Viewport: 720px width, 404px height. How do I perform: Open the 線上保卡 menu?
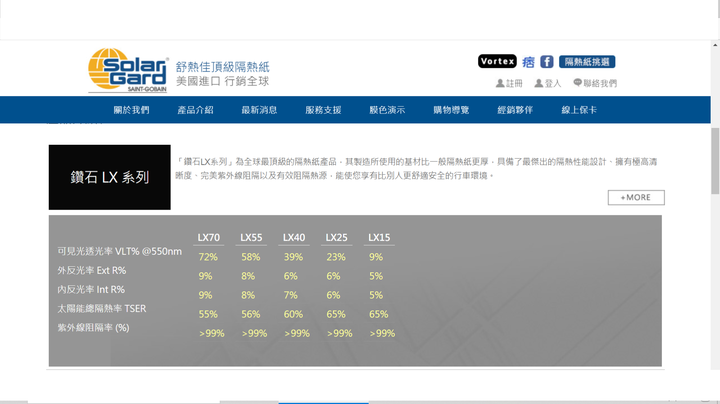pos(579,110)
